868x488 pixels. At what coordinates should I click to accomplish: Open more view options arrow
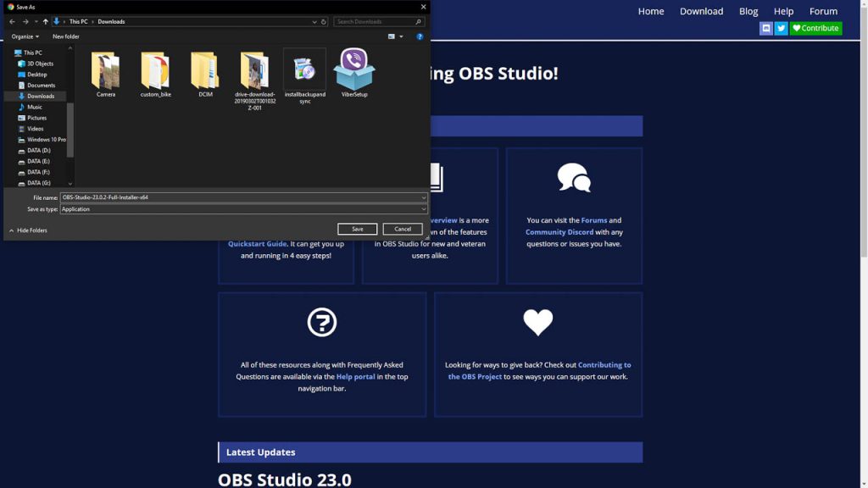tap(401, 36)
